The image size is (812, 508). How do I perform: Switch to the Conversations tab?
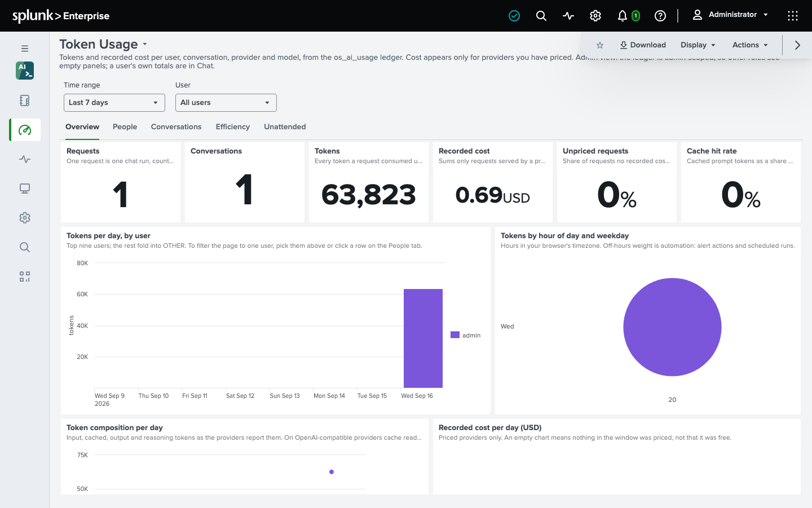(x=176, y=127)
